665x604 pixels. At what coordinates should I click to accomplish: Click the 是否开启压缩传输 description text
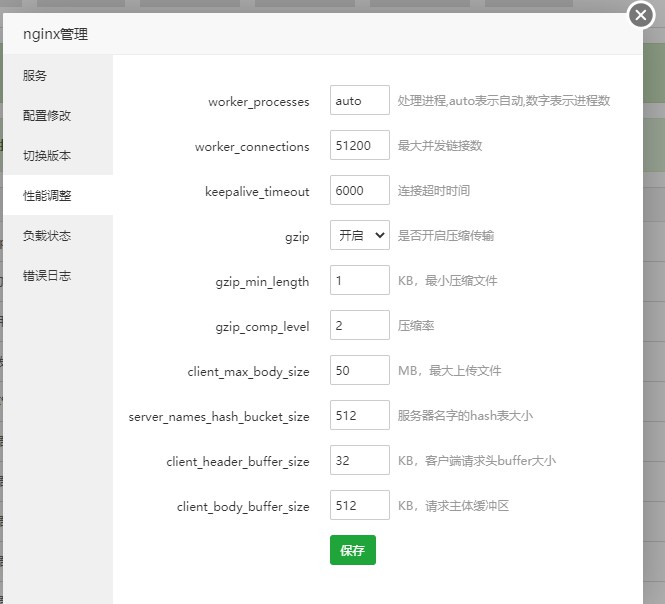click(446, 235)
